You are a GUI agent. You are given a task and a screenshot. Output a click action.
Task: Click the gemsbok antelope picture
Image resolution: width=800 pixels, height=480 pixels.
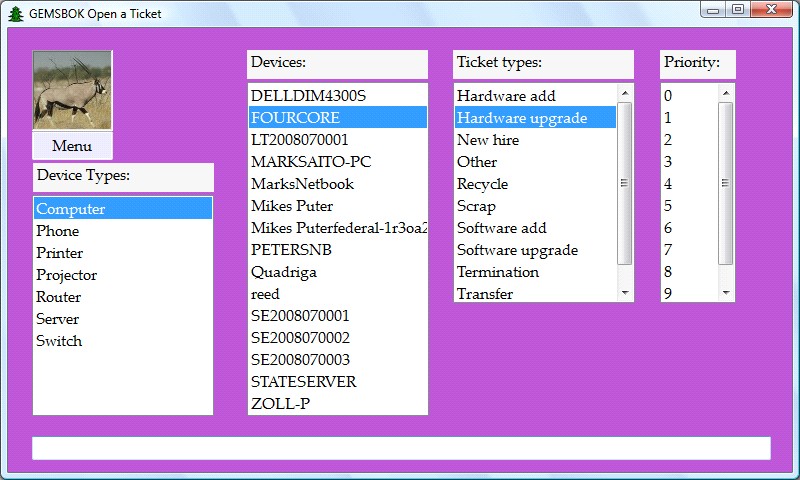pos(72,90)
